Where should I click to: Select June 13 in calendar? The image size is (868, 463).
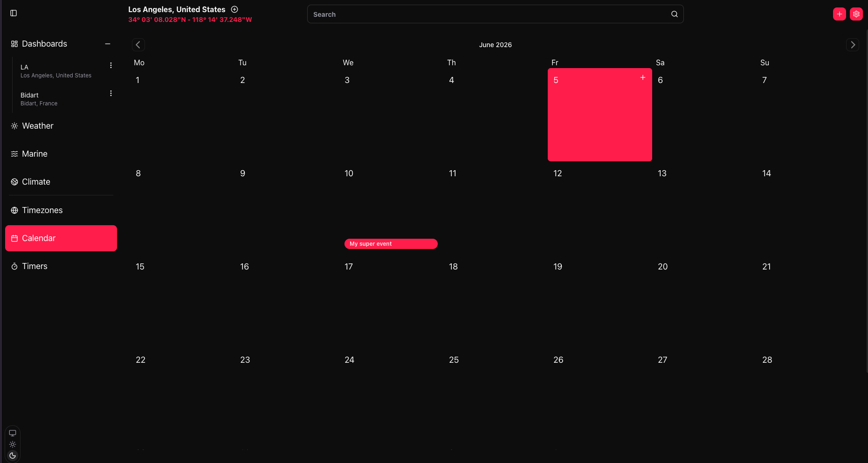pos(704,208)
